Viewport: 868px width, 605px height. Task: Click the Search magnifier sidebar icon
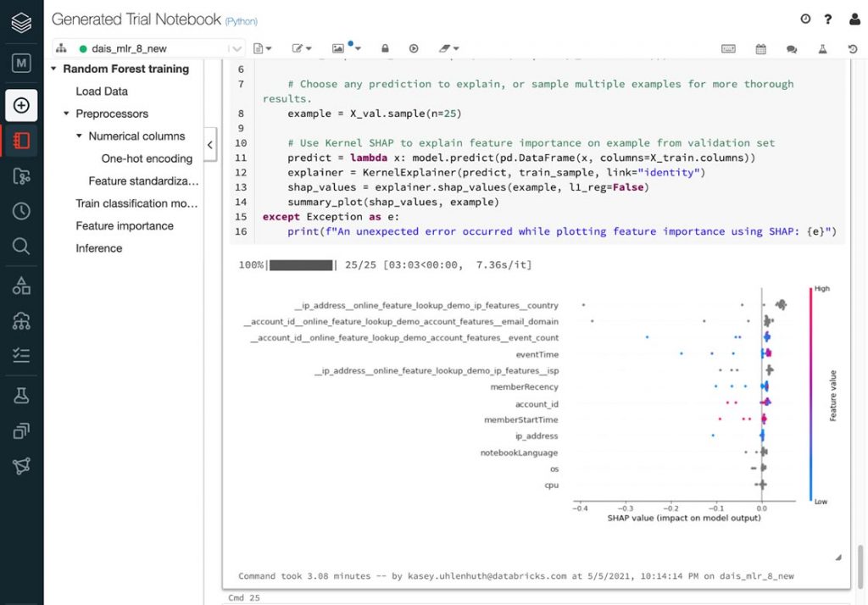tap(21, 247)
